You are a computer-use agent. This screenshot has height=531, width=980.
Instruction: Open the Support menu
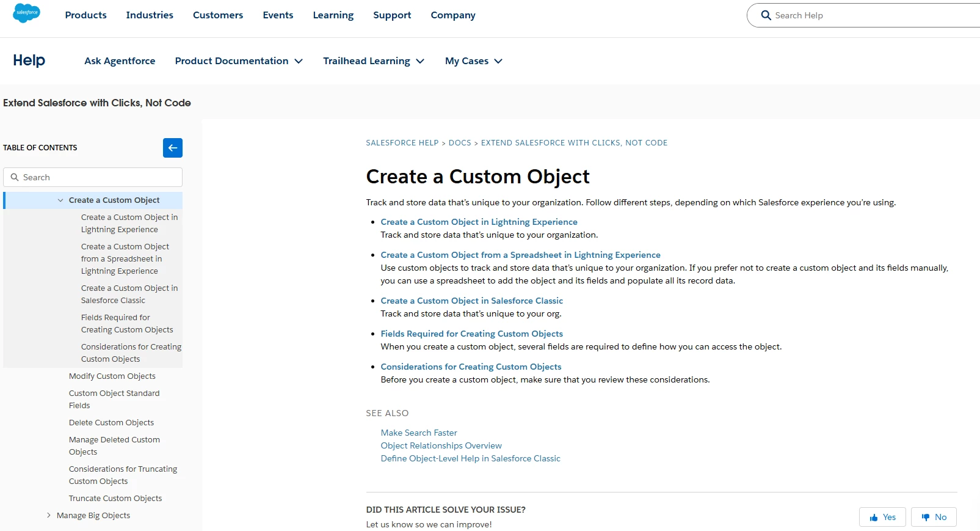392,15
